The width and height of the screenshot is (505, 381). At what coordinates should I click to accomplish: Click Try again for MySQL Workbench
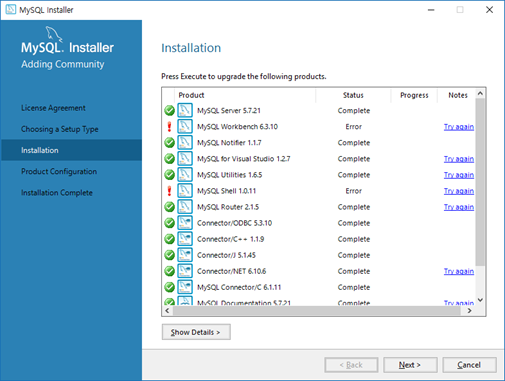pyautogui.click(x=459, y=127)
